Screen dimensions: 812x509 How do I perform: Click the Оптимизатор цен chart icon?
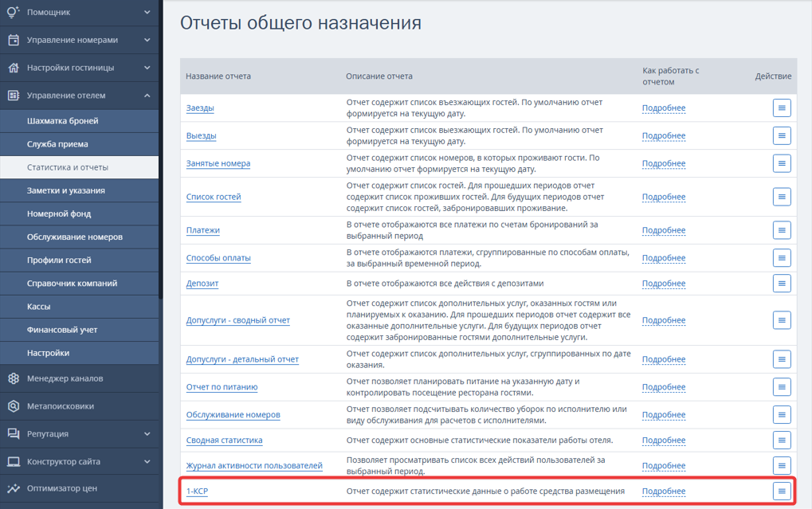tap(14, 488)
